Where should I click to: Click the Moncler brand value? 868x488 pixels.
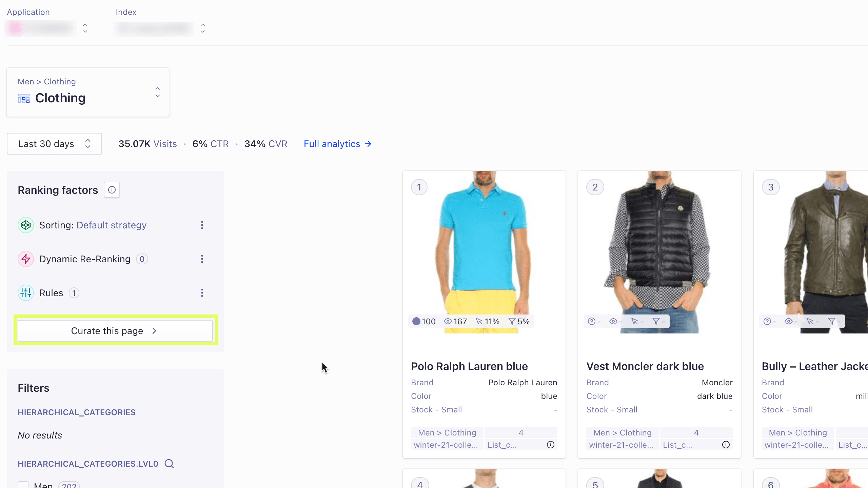tap(717, 383)
